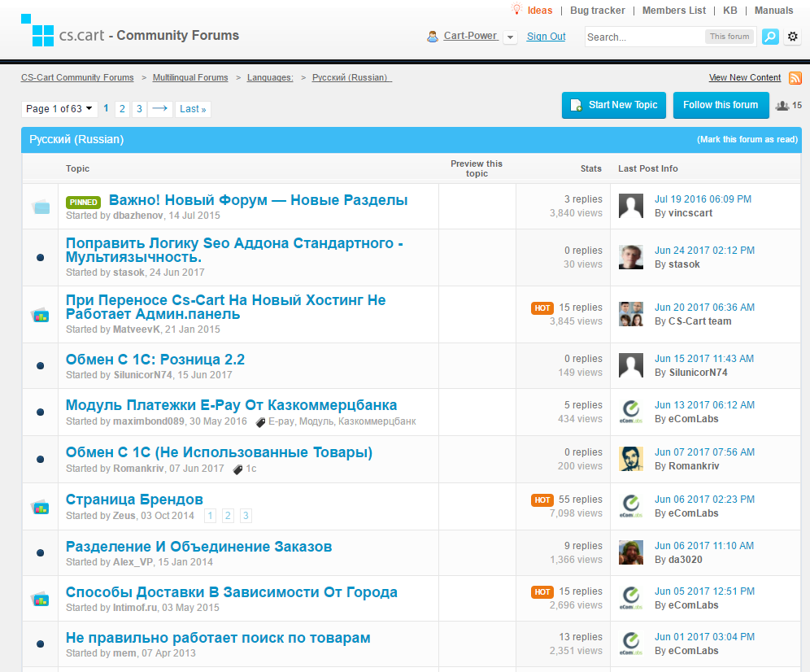Open topic Важно! Новый Форум — Новые Разделы

[259, 200]
